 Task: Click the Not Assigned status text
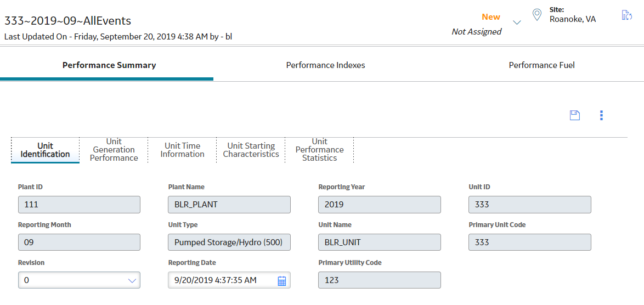477,32
